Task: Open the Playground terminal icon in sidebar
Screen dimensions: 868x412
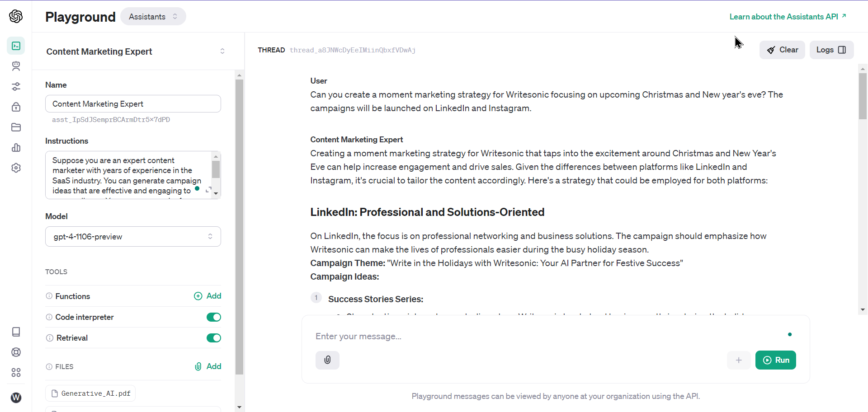Action: click(16, 46)
